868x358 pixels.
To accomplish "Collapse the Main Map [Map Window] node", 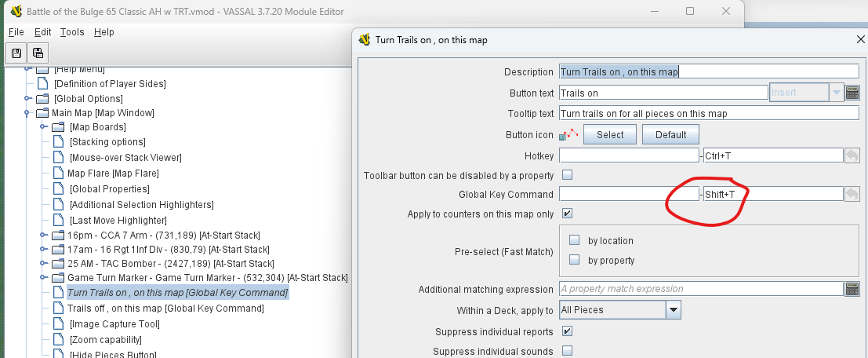I will click(x=28, y=113).
